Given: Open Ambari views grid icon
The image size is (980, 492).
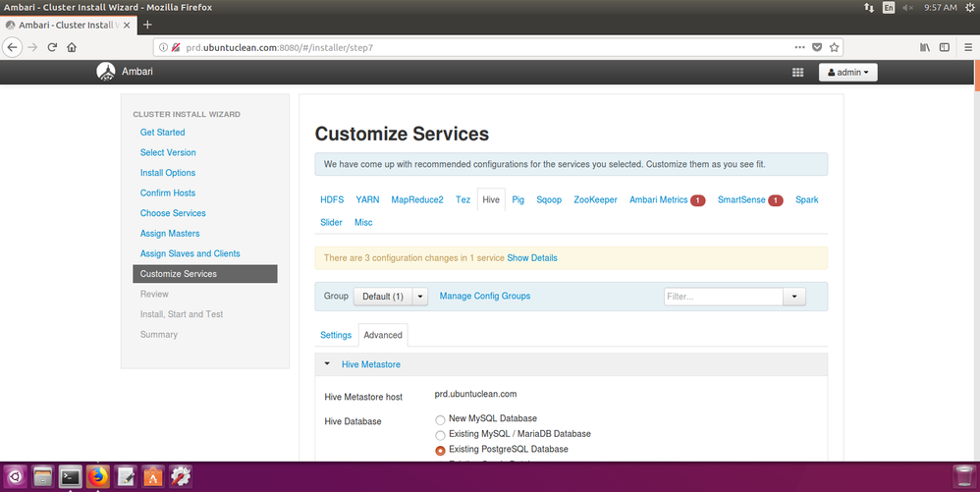Looking at the screenshot, I should 798,73.
